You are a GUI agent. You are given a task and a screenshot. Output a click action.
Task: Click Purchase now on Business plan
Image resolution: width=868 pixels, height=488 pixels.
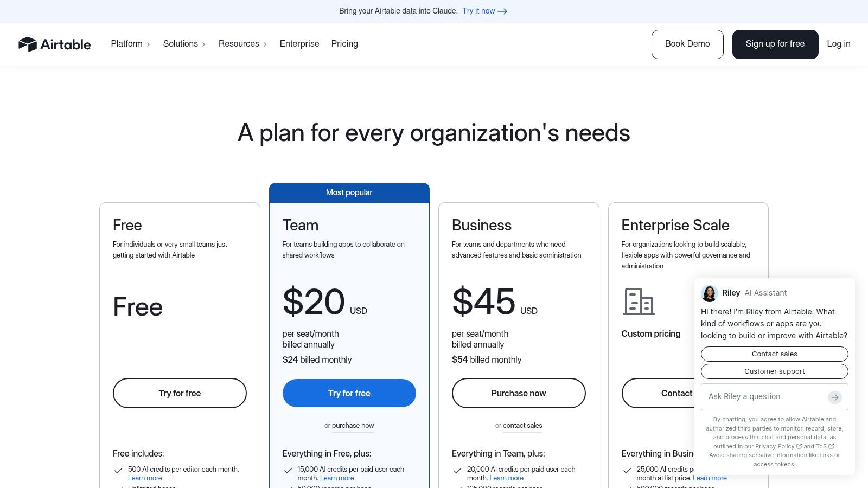519,393
